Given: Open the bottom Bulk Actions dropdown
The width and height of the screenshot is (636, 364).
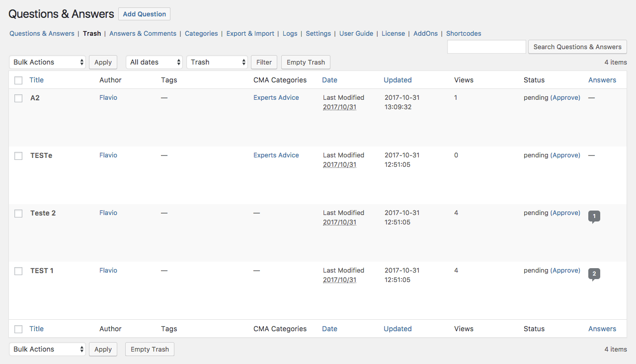Looking at the screenshot, I should tap(47, 349).
